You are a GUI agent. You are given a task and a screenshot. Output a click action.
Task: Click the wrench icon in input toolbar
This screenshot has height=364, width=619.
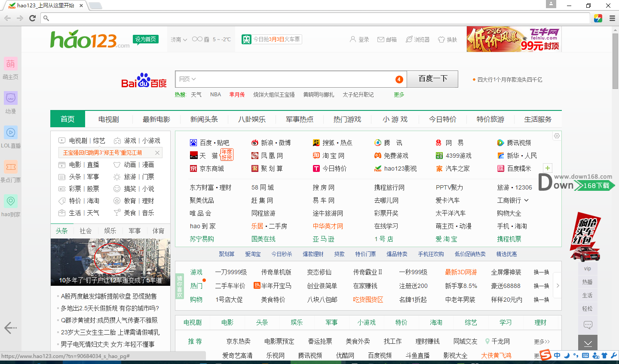click(614, 355)
